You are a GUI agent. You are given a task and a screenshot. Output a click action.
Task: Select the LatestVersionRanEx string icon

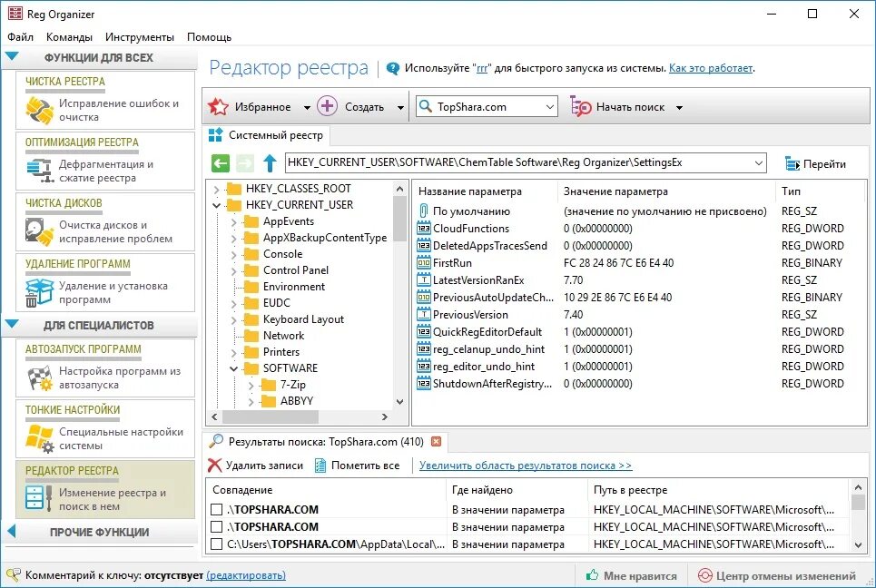tap(423, 280)
